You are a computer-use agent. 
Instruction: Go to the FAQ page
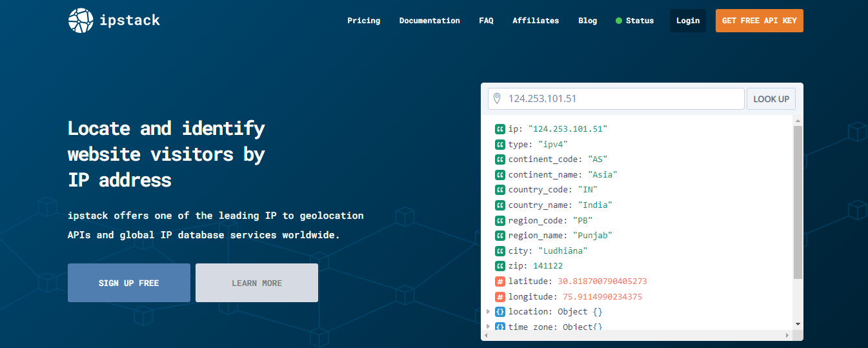point(486,21)
